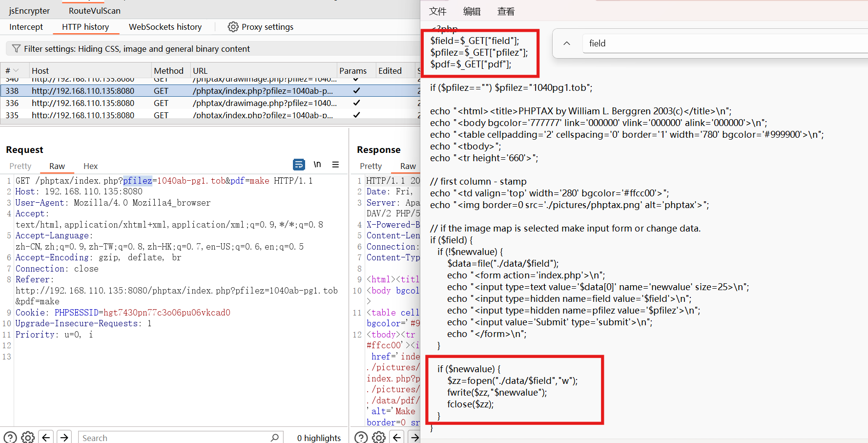Click the filter funnel icon

[x=16, y=49]
